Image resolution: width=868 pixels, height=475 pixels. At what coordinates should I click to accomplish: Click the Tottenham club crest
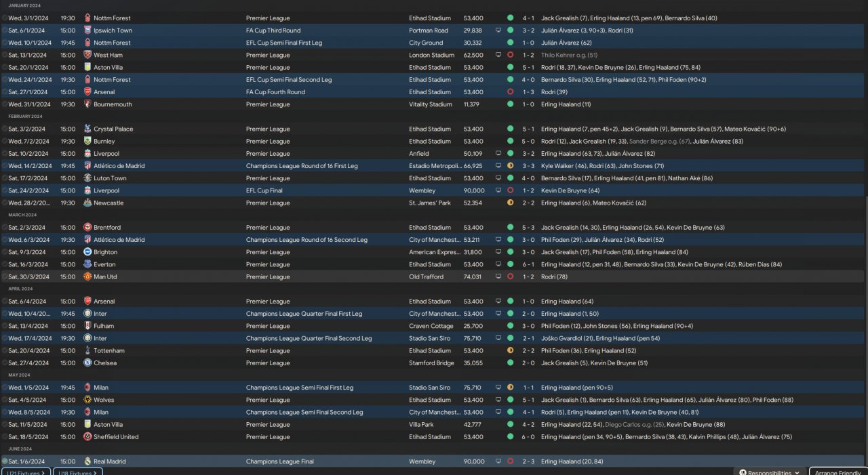tap(87, 350)
